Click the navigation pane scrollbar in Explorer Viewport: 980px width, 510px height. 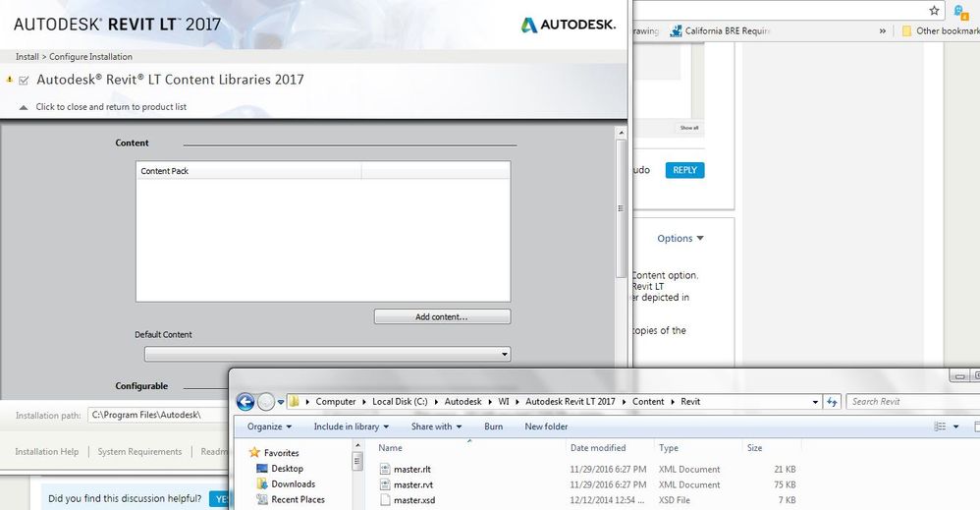357,462
